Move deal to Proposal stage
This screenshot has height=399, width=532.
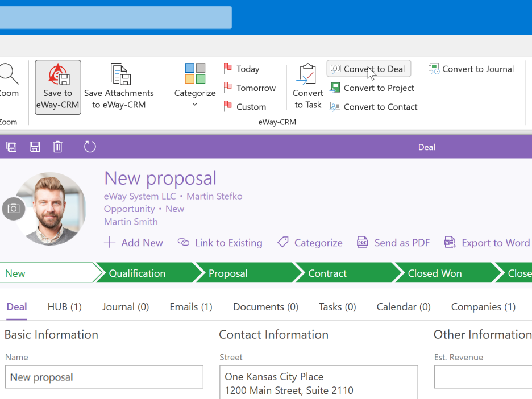248,273
